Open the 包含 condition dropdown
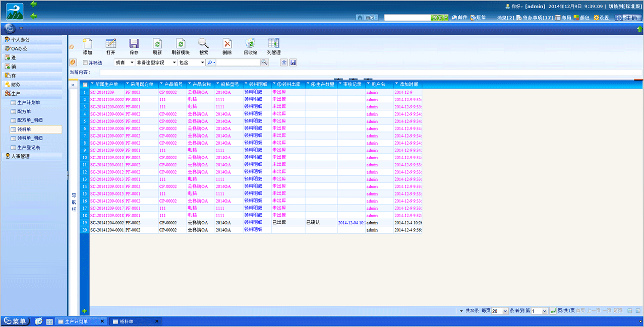 (x=192, y=62)
